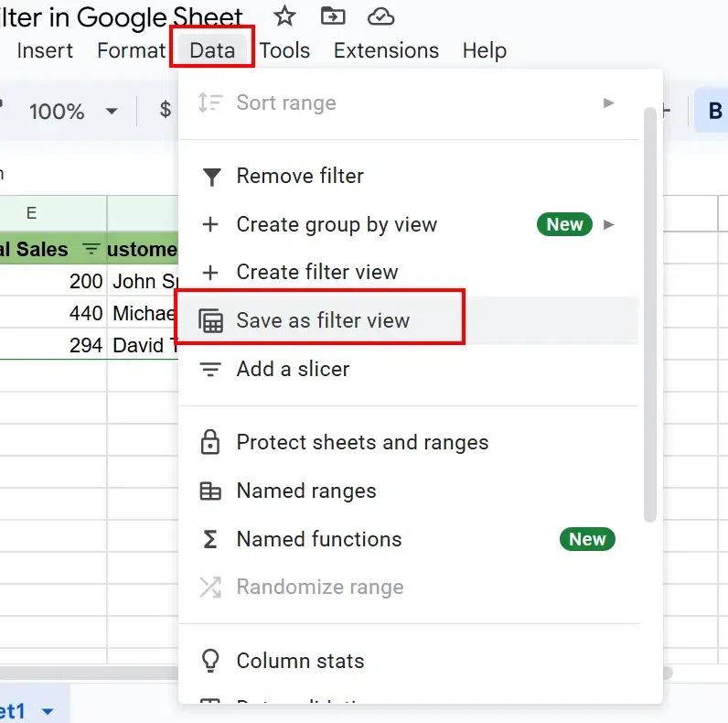The image size is (728, 723).
Task: Click the Save as filter view icon
Action: [x=211, y=321]
